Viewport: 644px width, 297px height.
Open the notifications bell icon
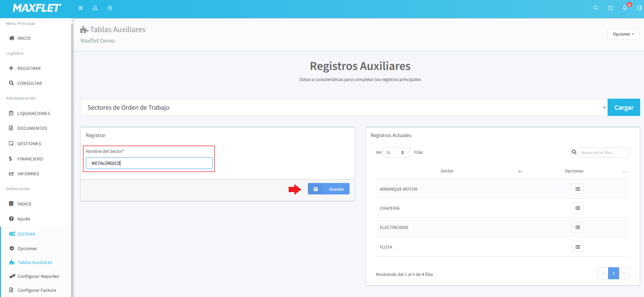tap(625, 8)
